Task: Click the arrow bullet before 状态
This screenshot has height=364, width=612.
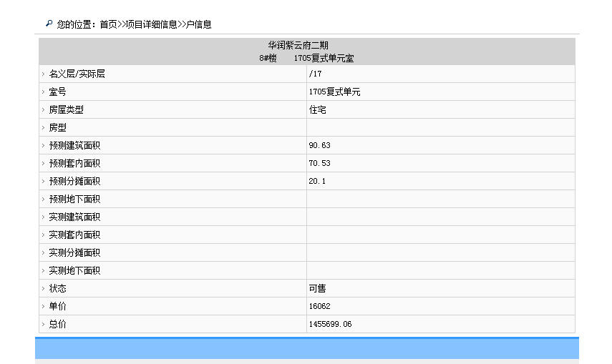Action: tap(44, 289)
